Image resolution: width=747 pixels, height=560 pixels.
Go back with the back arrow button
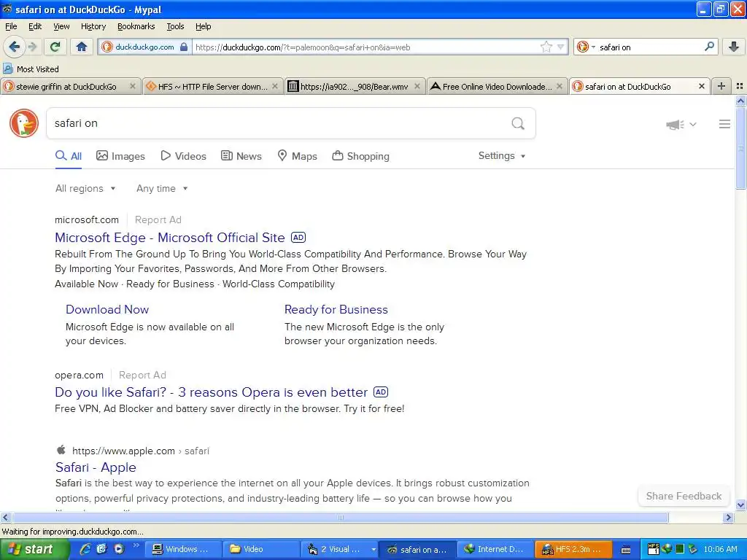coord(14,47)
